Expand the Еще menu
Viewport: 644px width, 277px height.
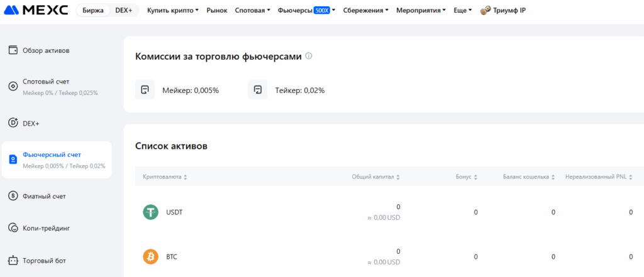point(463,10)
